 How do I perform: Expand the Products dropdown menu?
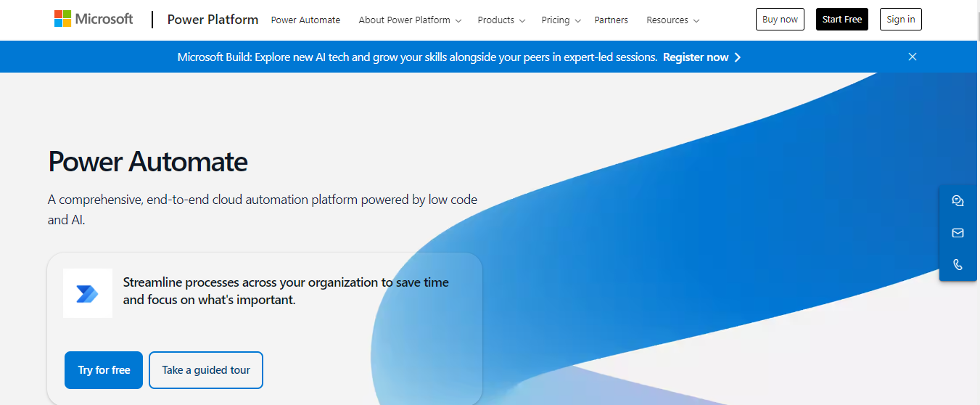point(501,20)
